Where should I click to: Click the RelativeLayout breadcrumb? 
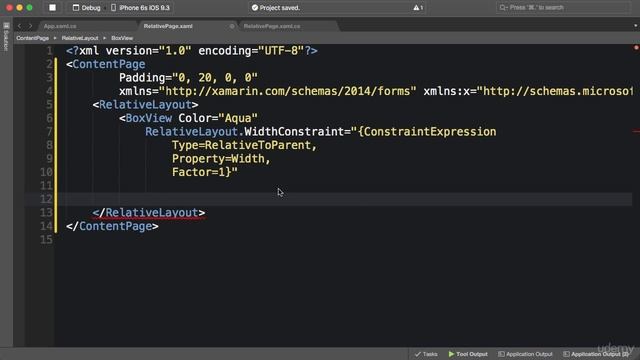(x=80, y=38)
